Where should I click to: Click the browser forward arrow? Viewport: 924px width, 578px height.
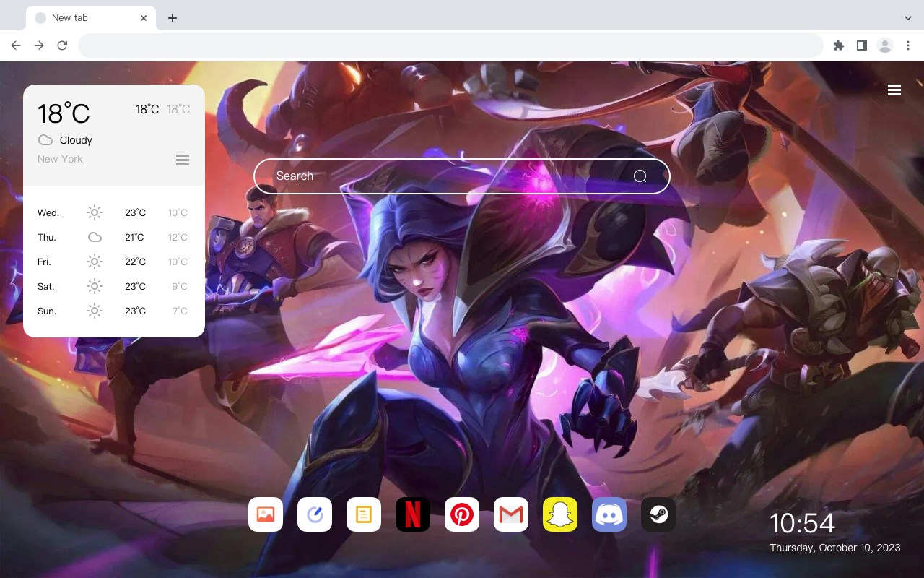39,46
